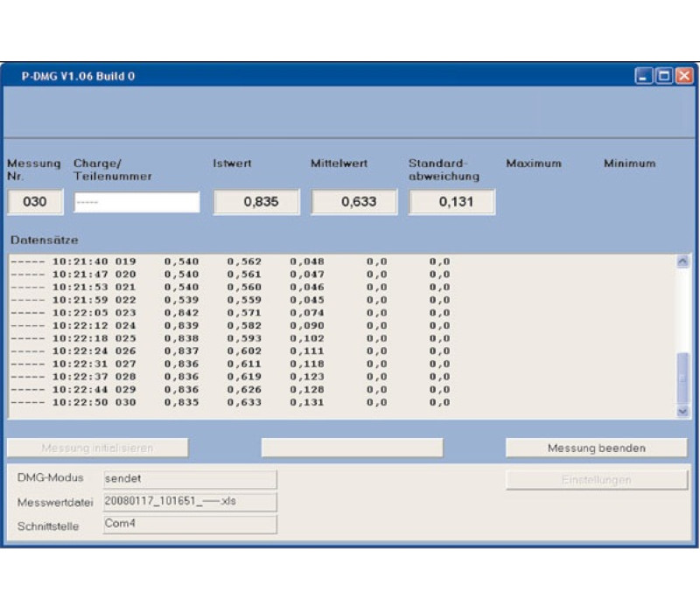This screenshot has height=612, width=700.
Task: Click the P-DMG V1.06 Build 0 title
Action: (x=78, y=76)
